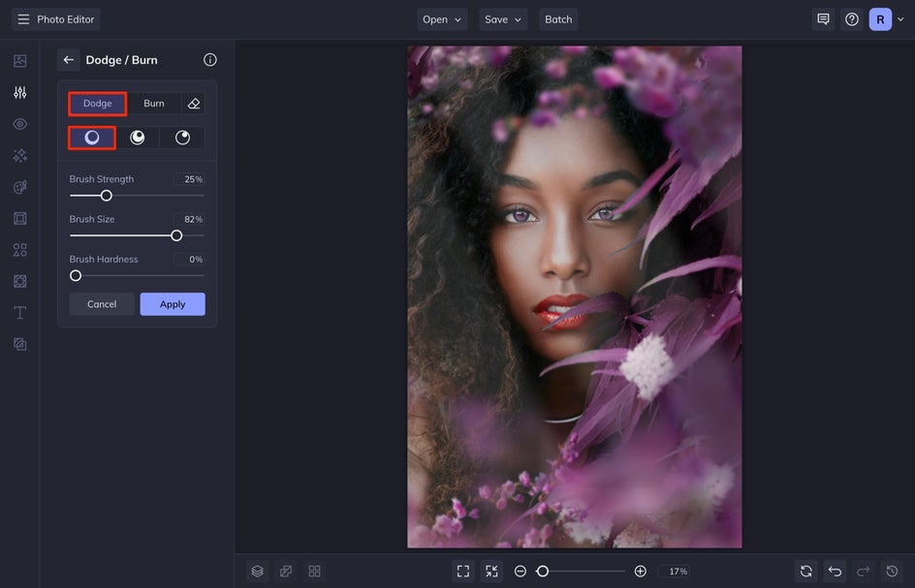The image size is (915, 588).
Task: Click the Batch button
Action: coord(558,19)
